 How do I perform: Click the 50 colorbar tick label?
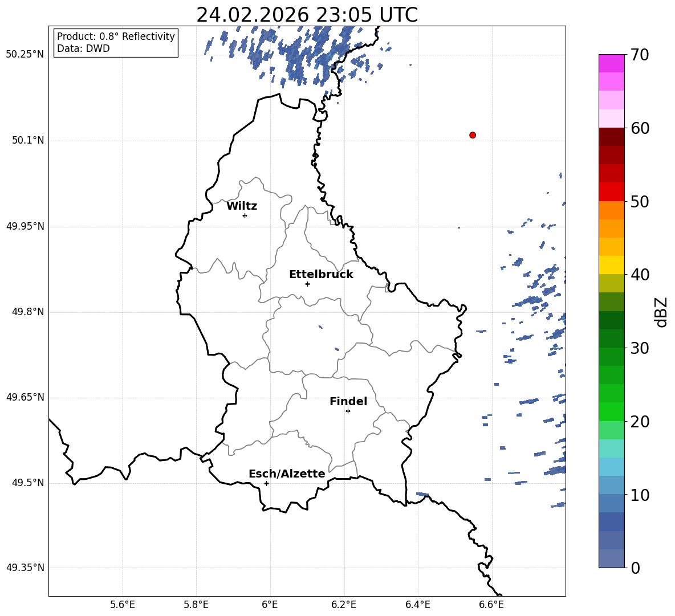[639, 202]
